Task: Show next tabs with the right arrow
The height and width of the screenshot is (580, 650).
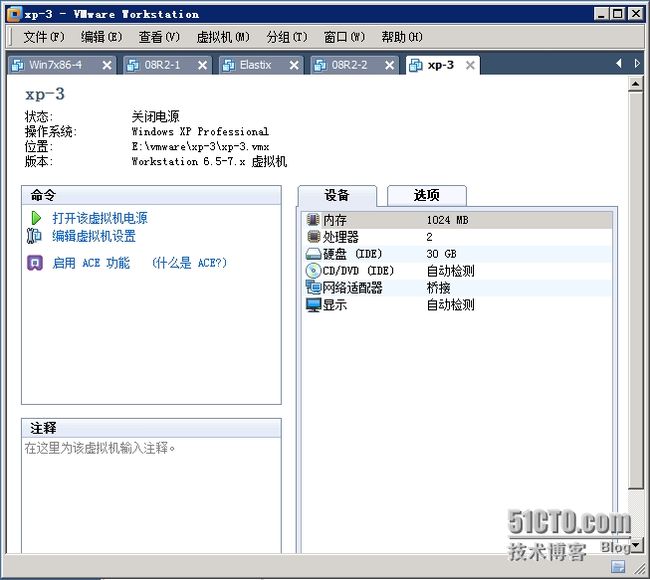Action: 637,63
